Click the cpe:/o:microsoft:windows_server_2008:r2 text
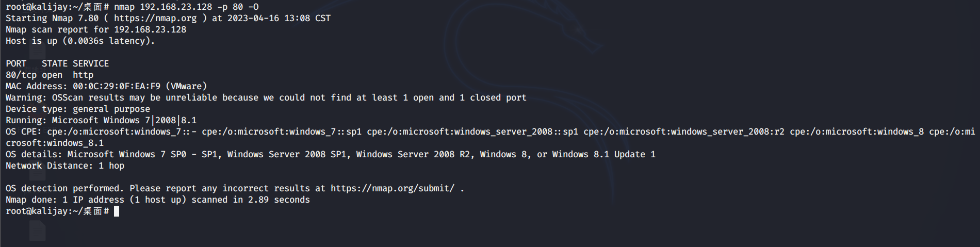 (684, 131)
